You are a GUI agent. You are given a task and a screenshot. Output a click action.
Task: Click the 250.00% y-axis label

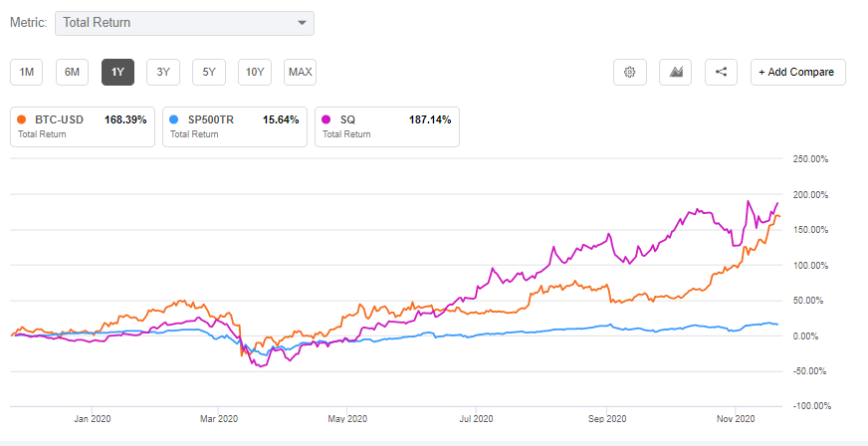coord(810,159)
